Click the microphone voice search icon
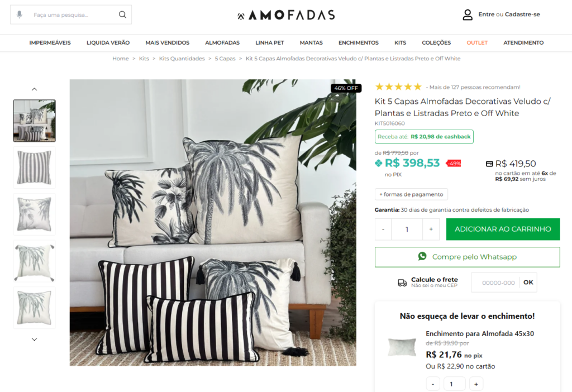The image size is (572, 392). pos(20,15)
